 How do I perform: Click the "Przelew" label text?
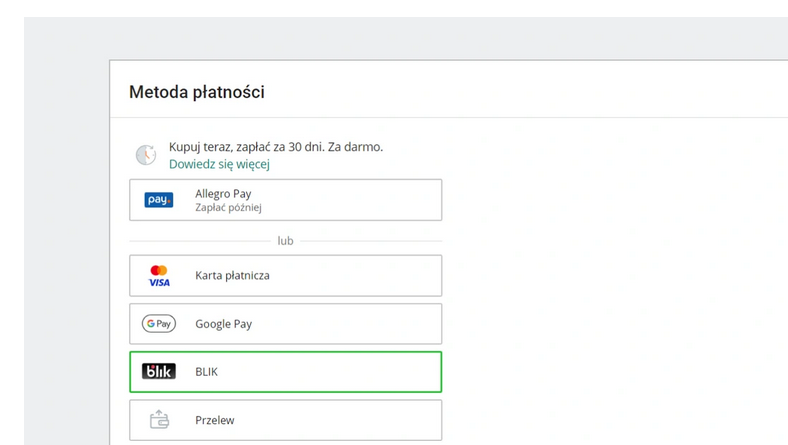click(214, 420)
